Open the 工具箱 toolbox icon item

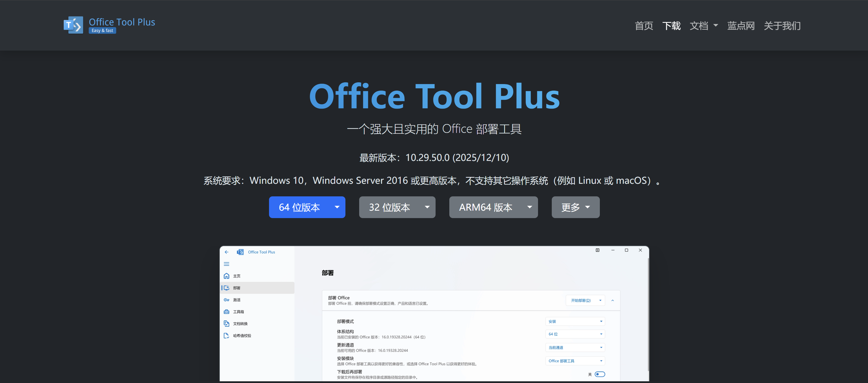click(226, 312)
